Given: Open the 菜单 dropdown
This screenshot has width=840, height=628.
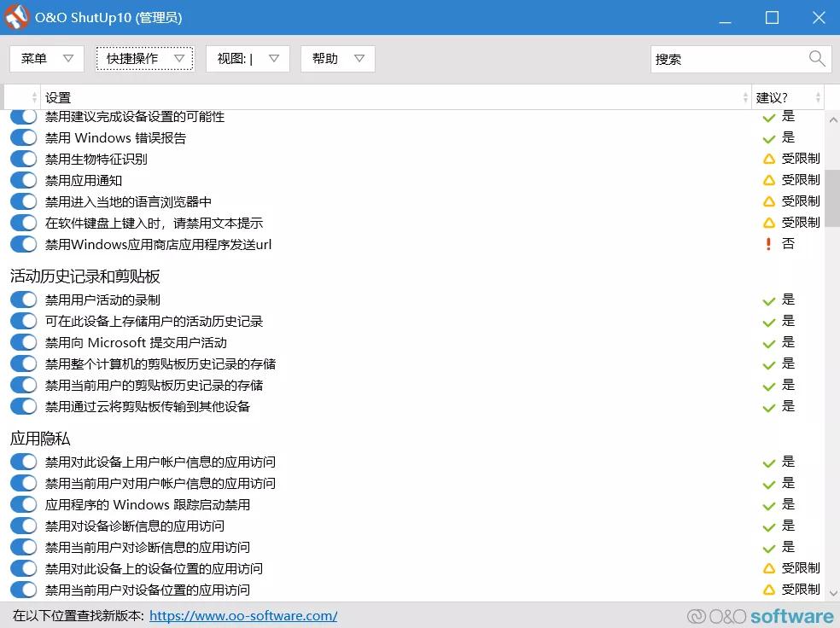Looking at the screenshot, I should pyautogui.click(x=47, y=59).
